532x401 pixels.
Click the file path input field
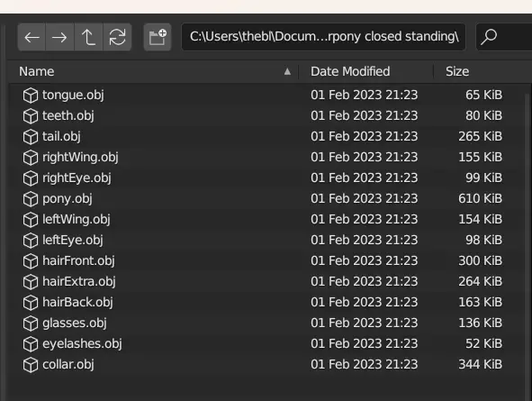[324, 37]
